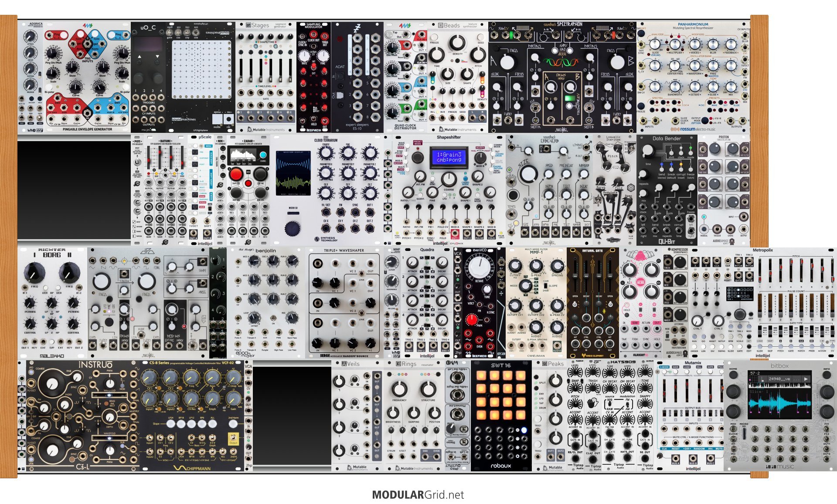Screen dimensions: 837x504
Task: Select the Make Noise DPO oscillator module
Action: pyautogui.click(x=148, y=303)
